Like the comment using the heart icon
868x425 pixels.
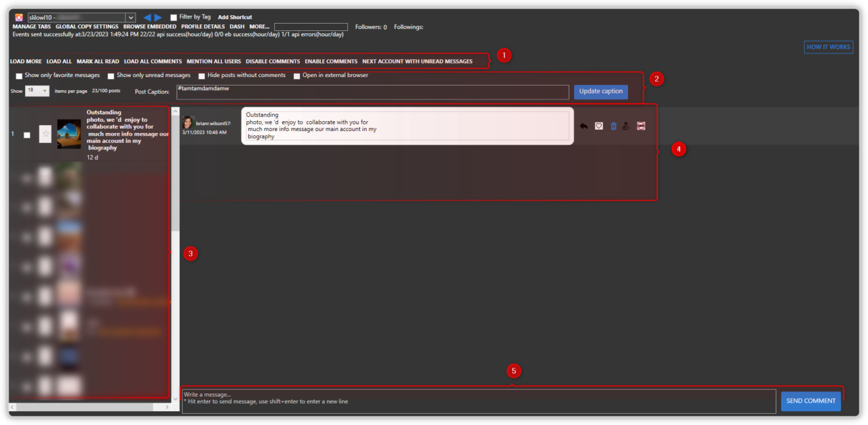[598, 126]
